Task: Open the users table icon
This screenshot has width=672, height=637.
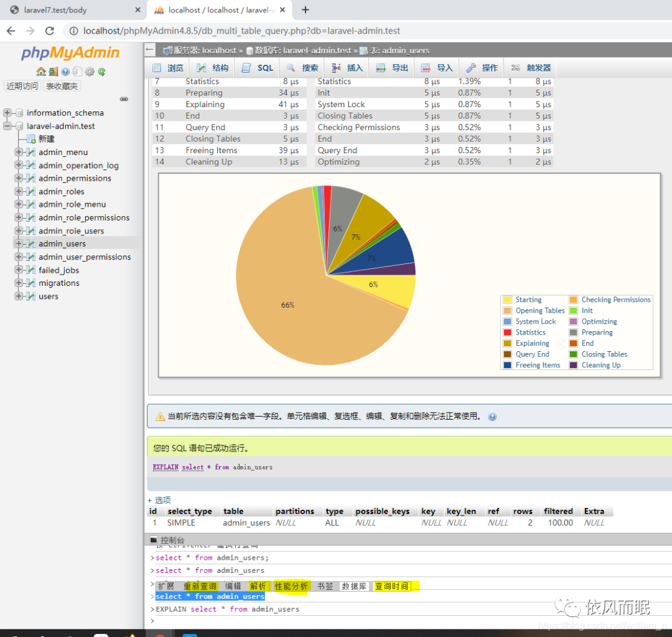Action: (x=30, y=296)
